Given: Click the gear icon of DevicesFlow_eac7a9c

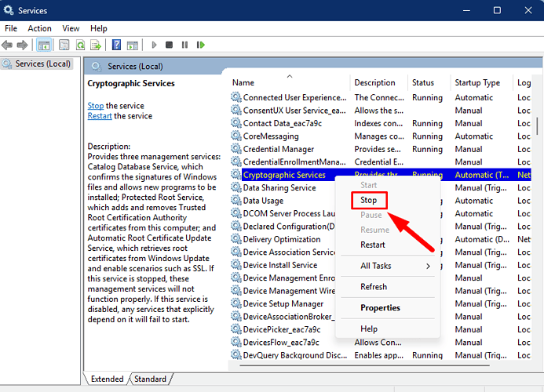Looking at the screenshot, I should click(x=236, y=342).
